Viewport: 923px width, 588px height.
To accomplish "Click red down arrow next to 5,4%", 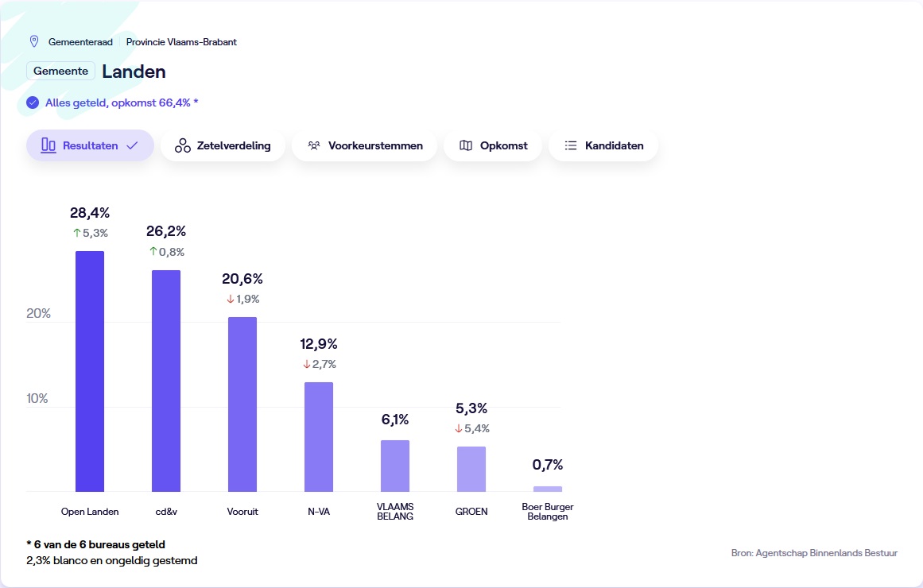I will point(459,428).
